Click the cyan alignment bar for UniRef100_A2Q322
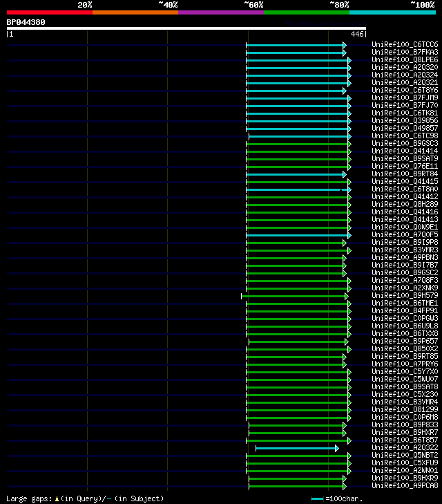The width and height of the screenshot is (442, 504). coord(296,449)
